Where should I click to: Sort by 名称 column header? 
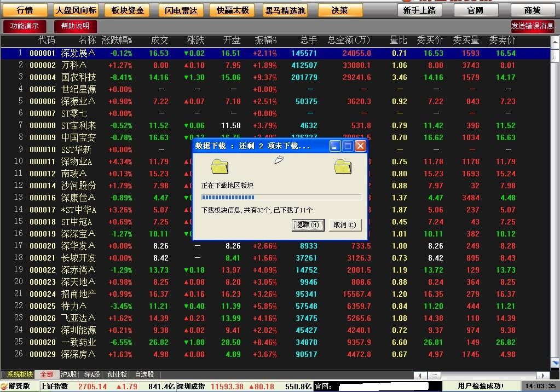[87, 40]
